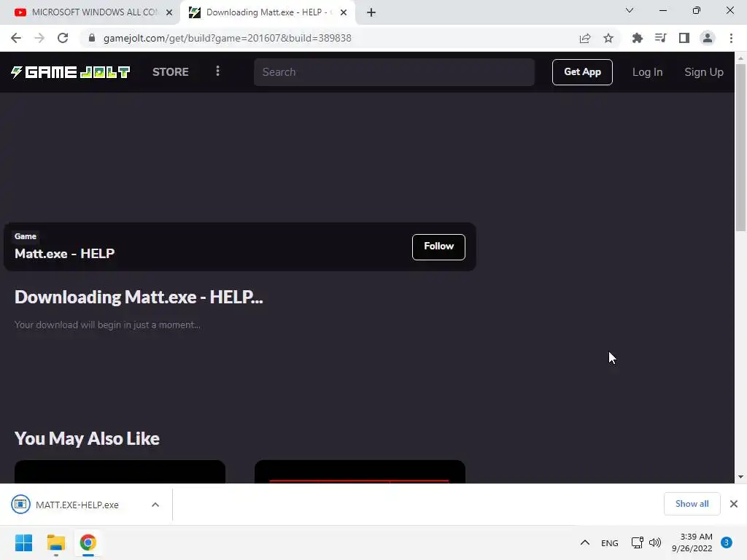Show hidden system tray icons
The height and width of the screenshot is (560, 747).
[x=585, y=542]
